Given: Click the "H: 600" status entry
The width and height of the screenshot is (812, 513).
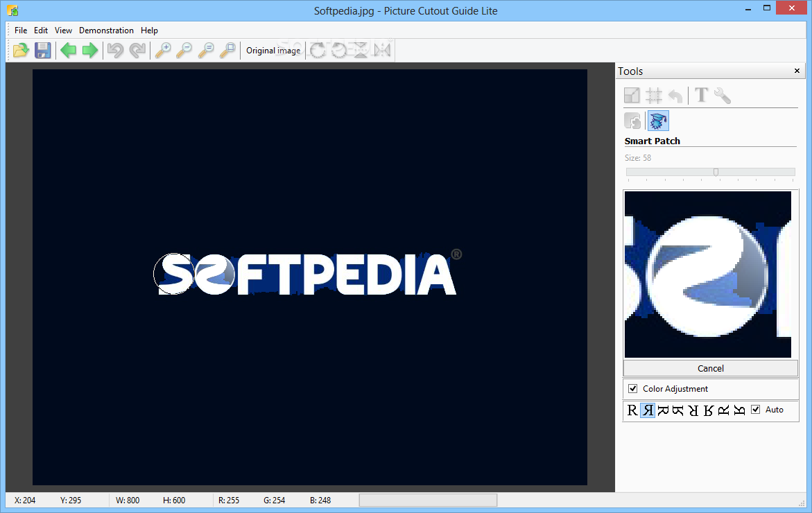Looking at the screenshot, I should 174,500.
